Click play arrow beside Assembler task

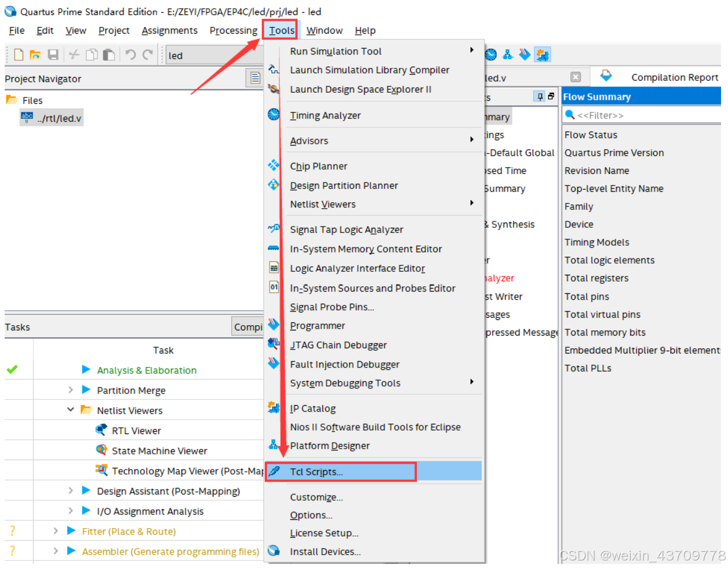[x=71, y=551]
